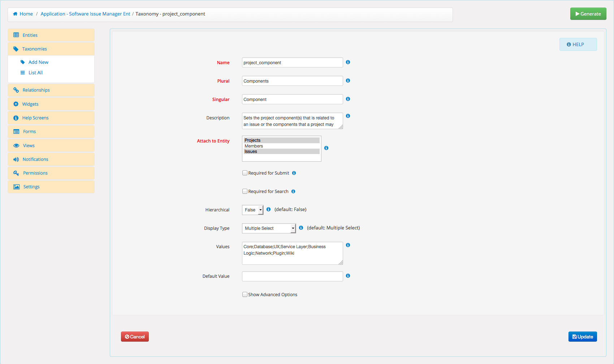614x364 pixels.
Task: Navigate to Help Screens in the sidebar
Action: [35, 118]
